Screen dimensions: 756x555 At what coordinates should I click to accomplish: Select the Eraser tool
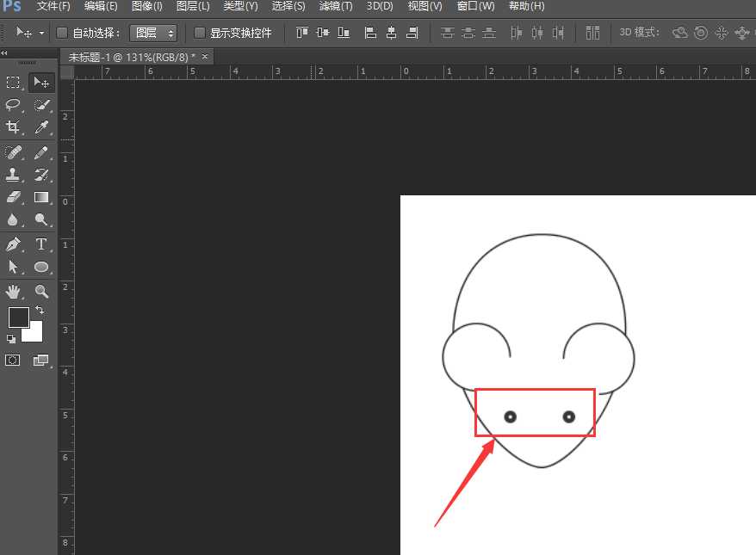click(x=14, y=197)
